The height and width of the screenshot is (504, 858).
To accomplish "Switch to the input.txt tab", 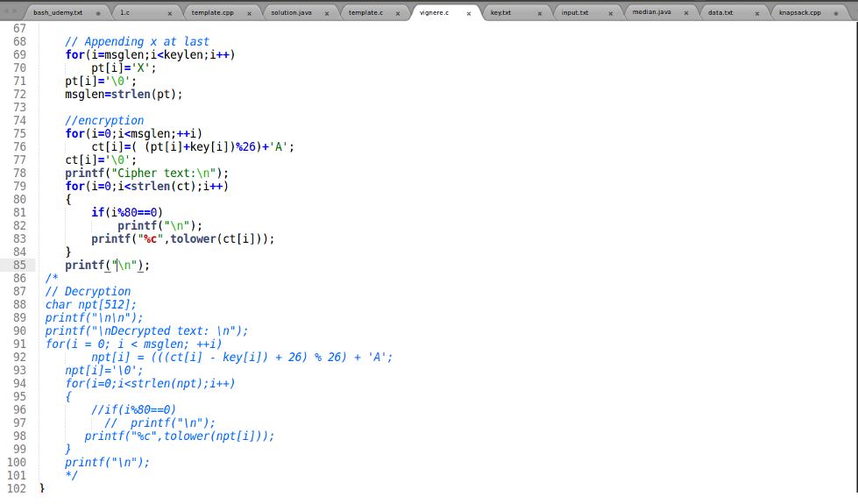I will click(x=575, y=13).
